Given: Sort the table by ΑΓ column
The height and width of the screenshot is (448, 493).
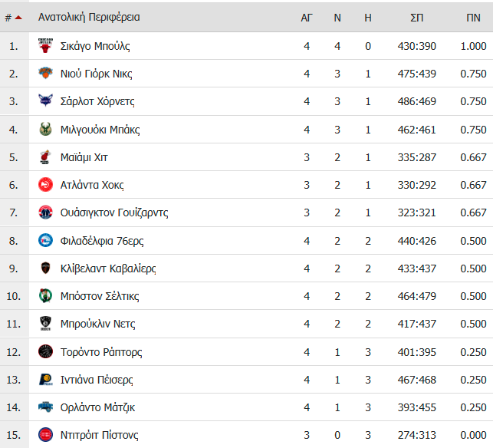Looking at the screenshot, I should point(307,18).
